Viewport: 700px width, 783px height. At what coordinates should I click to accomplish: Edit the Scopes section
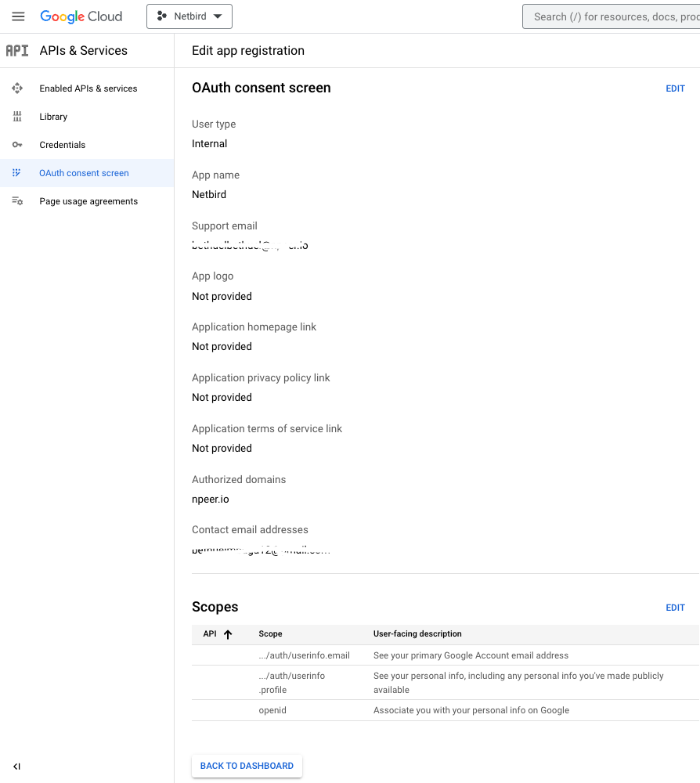675,608
